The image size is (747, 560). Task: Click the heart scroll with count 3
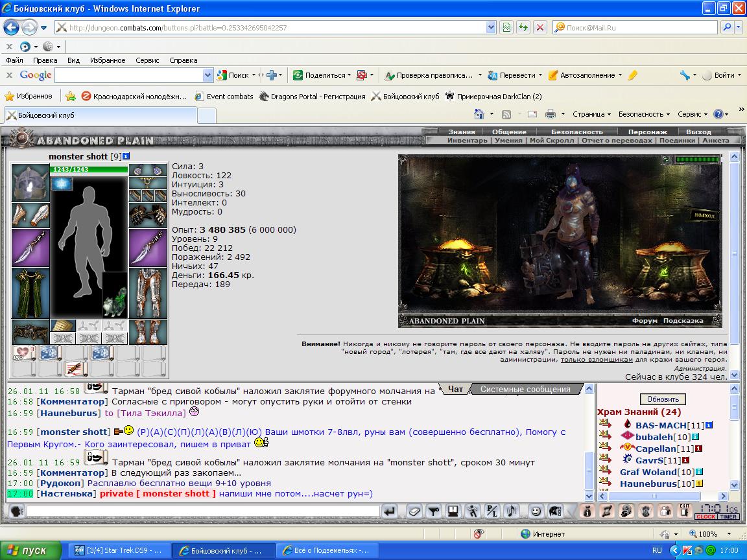pyautogui.click(x=24, y=353)
